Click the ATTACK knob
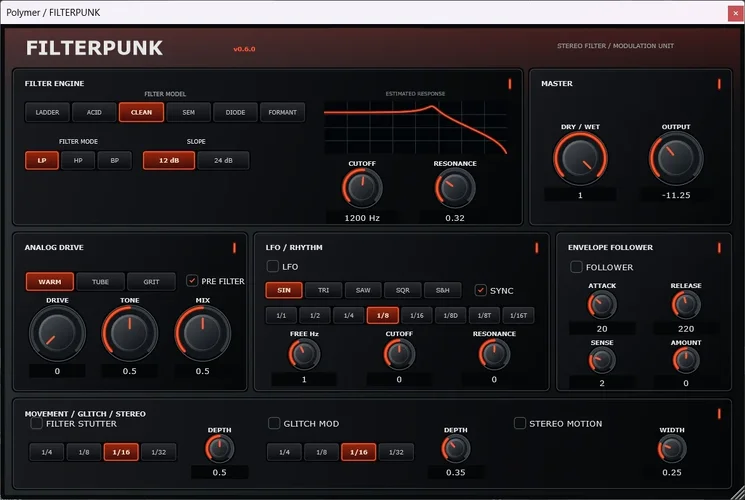 coord(602,305)
